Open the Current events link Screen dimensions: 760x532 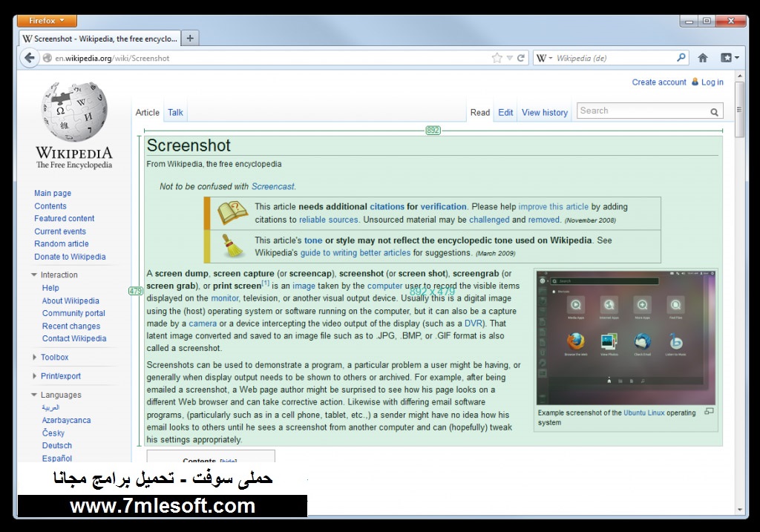60,231
